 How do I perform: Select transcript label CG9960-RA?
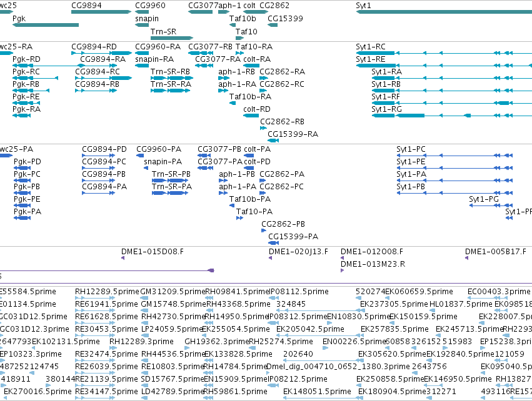[x=158, y=47]
